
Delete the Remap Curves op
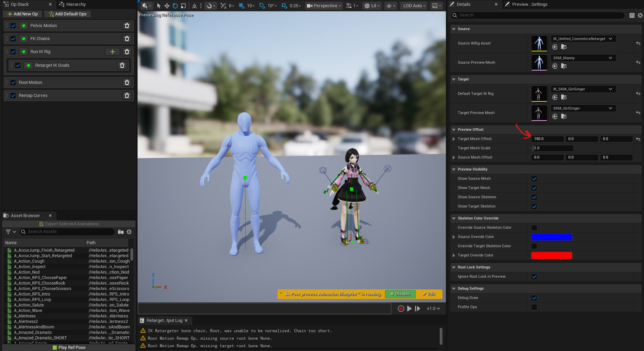[x=127, y=96]
